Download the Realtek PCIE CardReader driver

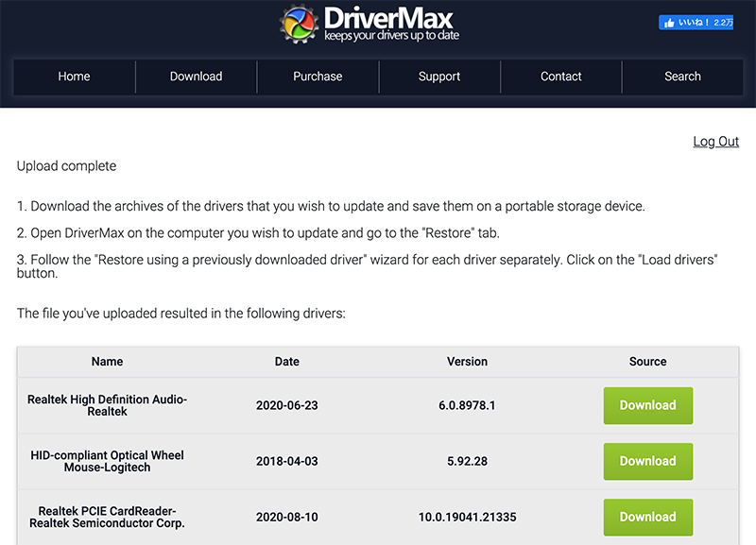(x=647, y=517)
